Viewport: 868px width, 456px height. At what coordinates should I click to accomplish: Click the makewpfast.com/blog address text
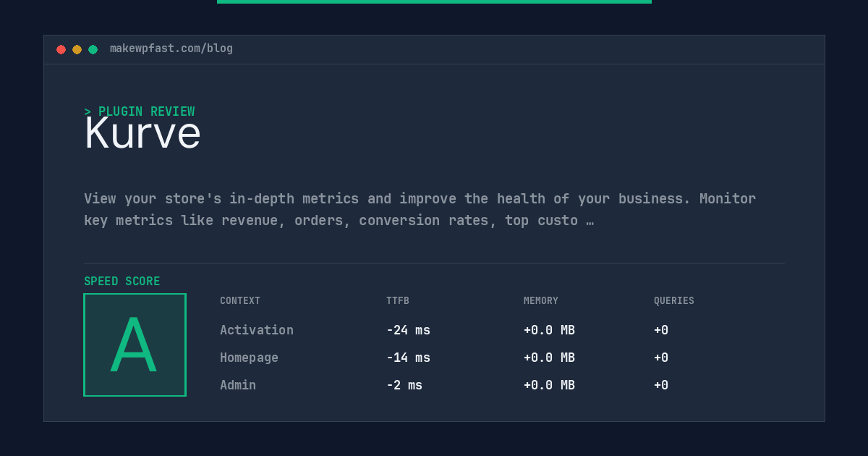click(171, 48)
